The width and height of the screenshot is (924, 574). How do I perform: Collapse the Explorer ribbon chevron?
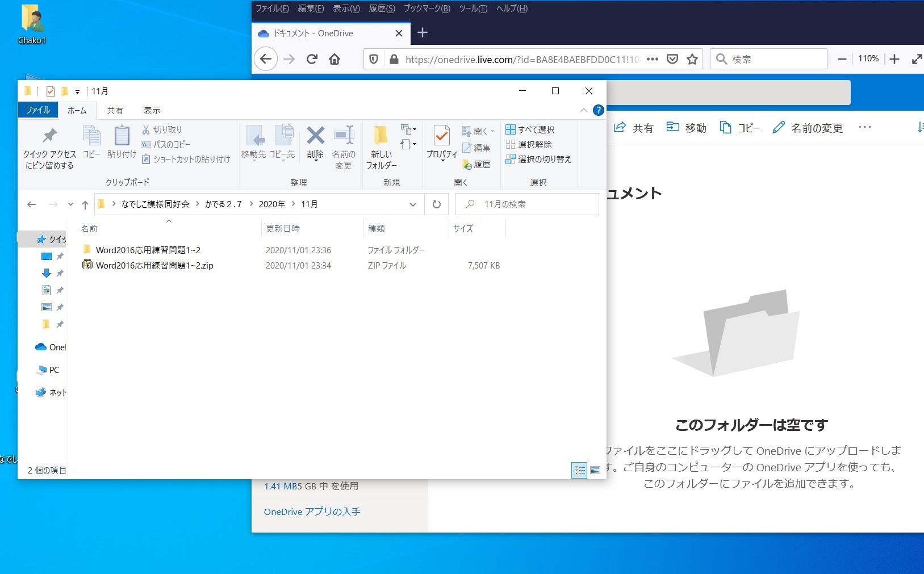point(583,110)
